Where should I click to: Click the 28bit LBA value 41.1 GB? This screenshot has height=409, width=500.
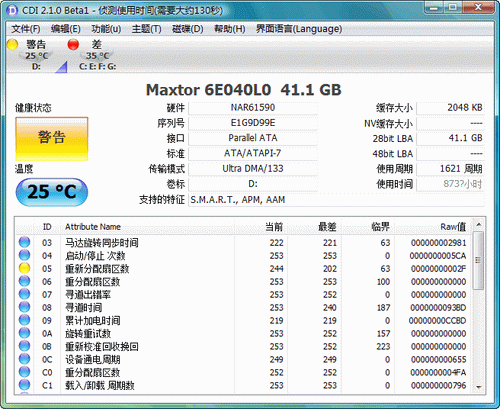pyautogui.click(x=450, y=138)
